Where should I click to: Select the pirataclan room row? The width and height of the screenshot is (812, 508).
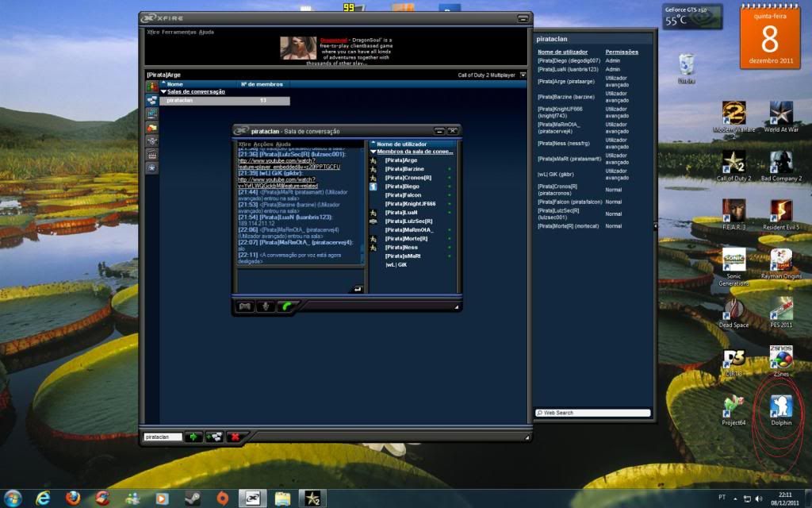tap(224, 101)
